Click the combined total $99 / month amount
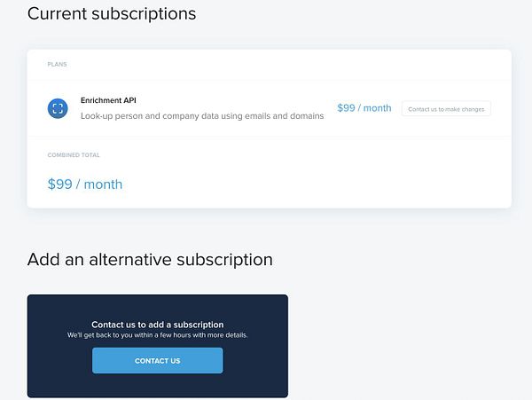The height and width of the screenshot is (400, 532). coord(85,184)
